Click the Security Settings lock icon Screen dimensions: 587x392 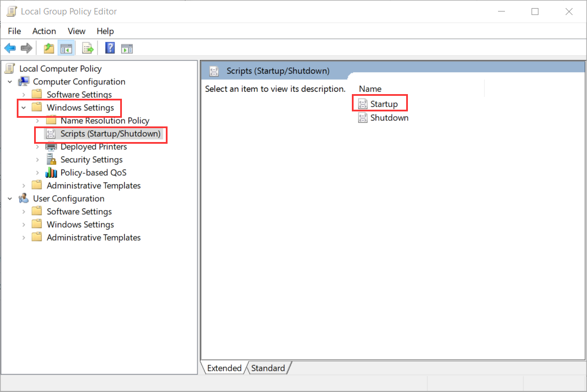point(51,159)
